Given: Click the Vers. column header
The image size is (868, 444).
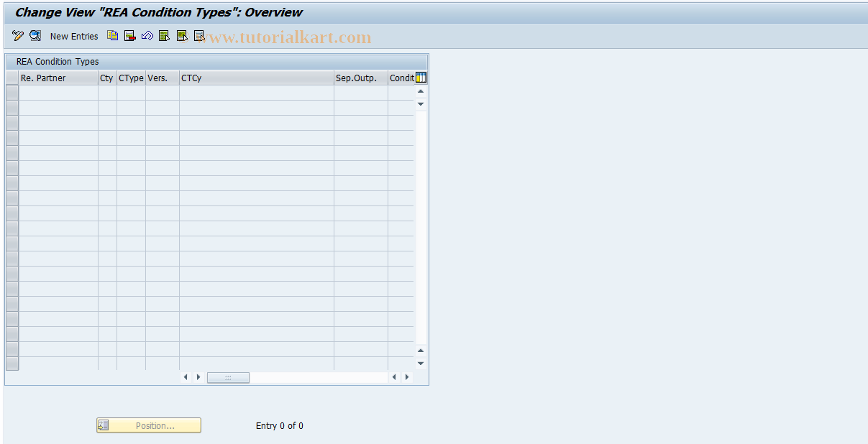Looking at the screenshot, I should [x=163, y=78].
